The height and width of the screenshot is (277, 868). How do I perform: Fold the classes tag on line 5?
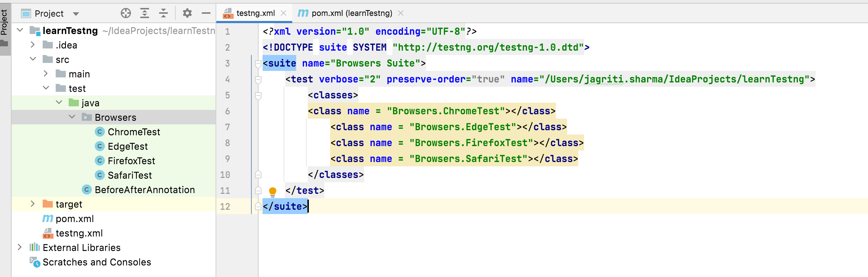coord(258,96)
